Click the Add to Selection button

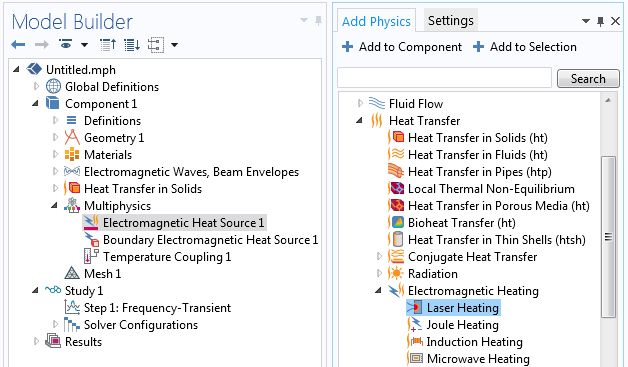click(525, 47)
